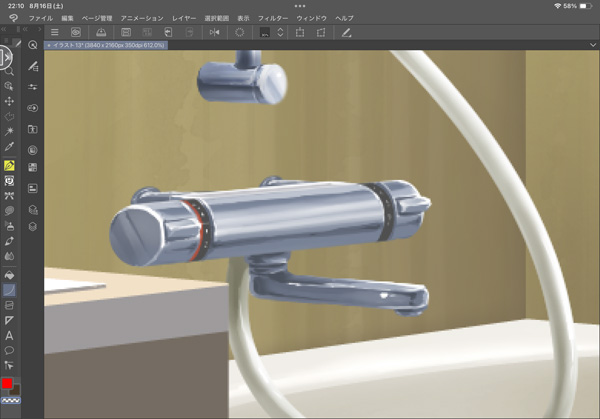The image size is (600, 419).
Task: Toggle horizontal flip in command bar
Action: coord(215,32)
